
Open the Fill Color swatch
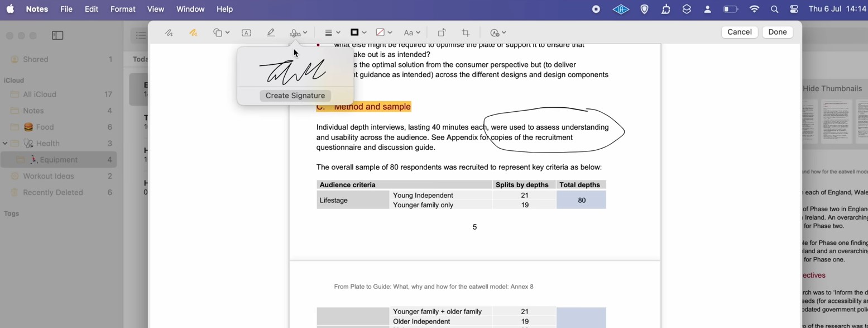(x=383, y=33)
